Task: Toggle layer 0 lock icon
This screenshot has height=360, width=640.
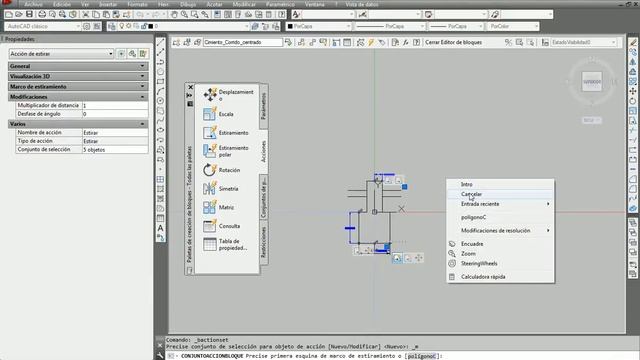Action: (x=144, y=26)
